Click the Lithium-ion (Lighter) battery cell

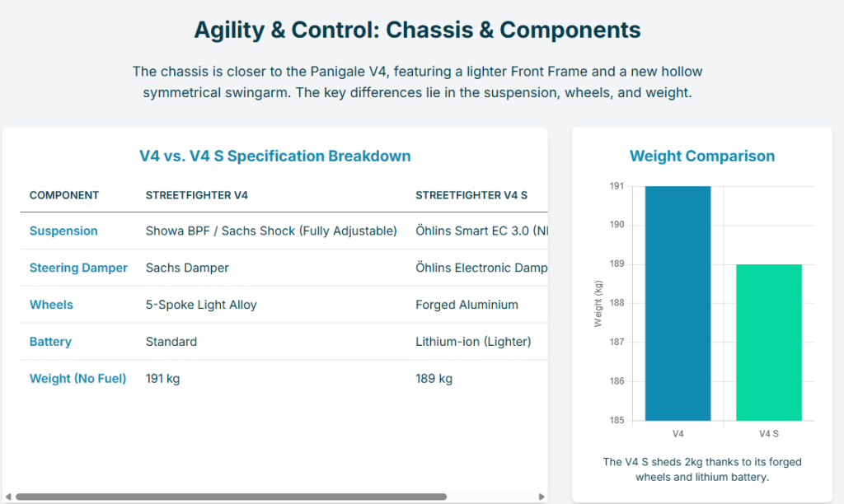click(473, 342)
